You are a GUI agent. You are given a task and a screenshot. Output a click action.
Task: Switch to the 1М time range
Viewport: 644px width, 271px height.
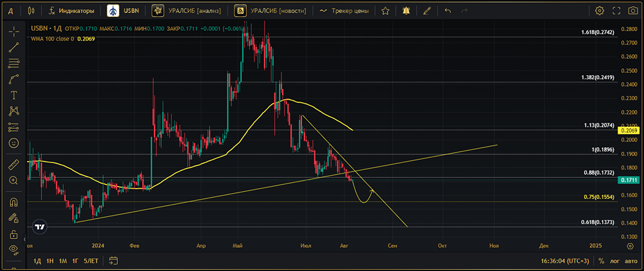[62, 261]
